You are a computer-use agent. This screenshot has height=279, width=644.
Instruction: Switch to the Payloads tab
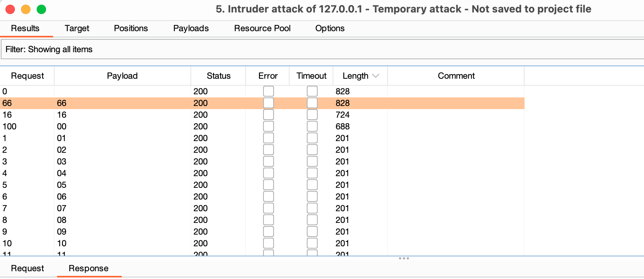(191, 28)
